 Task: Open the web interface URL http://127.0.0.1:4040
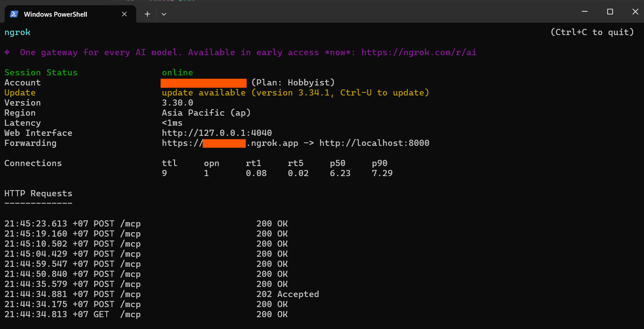click(217, 133)
